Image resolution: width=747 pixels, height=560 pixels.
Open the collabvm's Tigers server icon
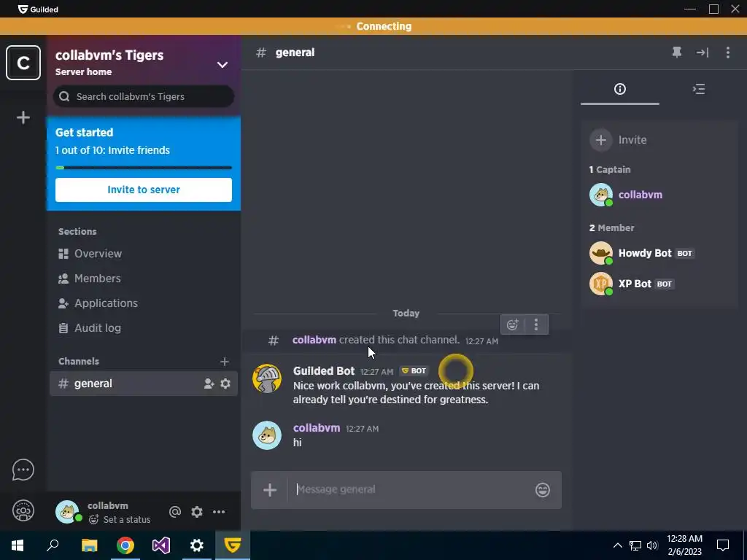pyautogui.click(x=23, y=63)
